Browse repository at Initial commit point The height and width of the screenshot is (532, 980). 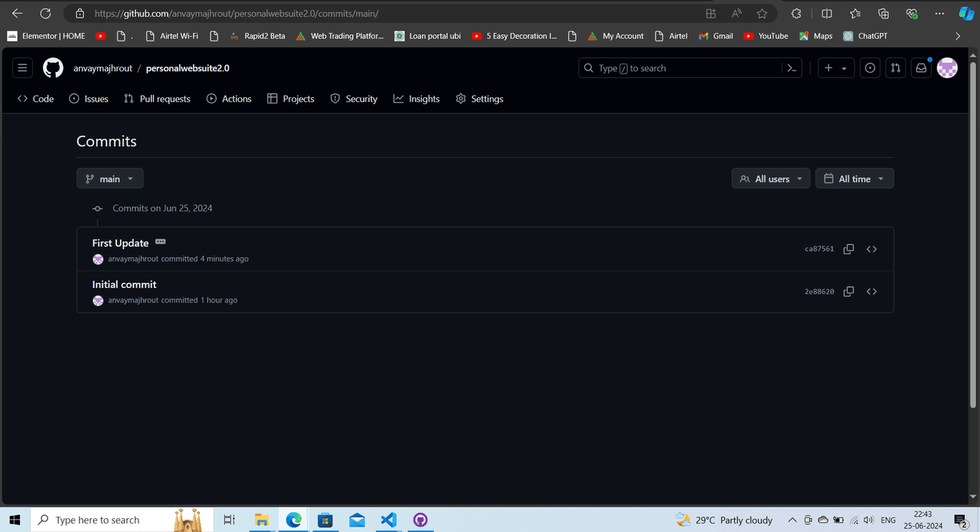(871, 292)
